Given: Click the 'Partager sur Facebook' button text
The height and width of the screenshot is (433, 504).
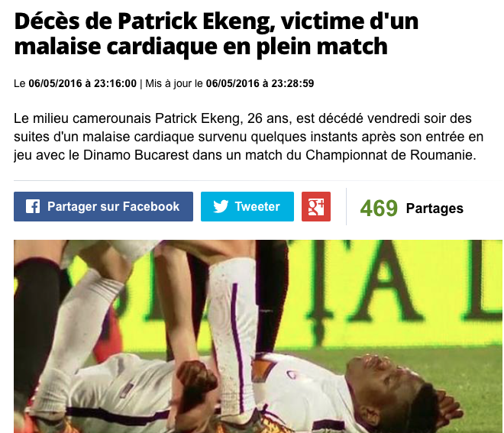Looking at the screenshot, I should coord(113,206).
